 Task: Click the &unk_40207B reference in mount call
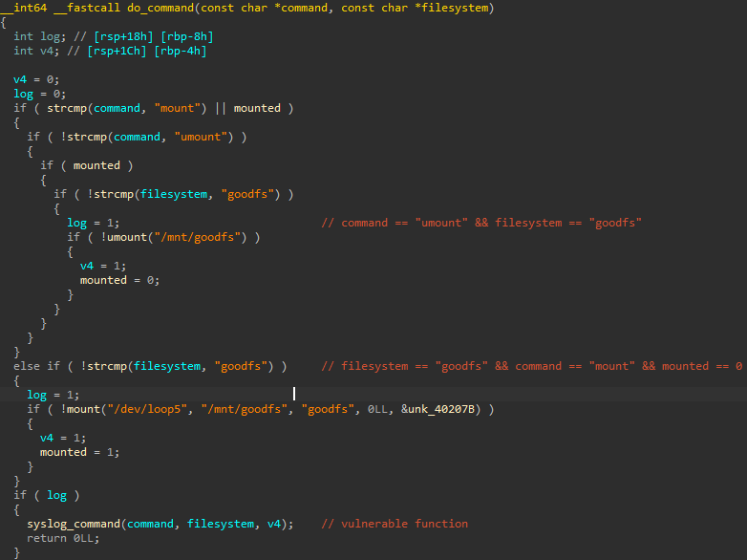(438, 409)
